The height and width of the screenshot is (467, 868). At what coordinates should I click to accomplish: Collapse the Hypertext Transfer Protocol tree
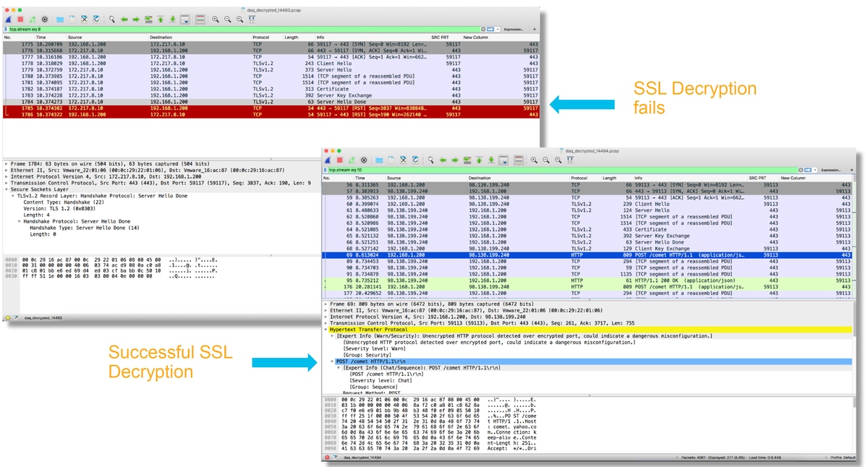[x=325, y=330]
